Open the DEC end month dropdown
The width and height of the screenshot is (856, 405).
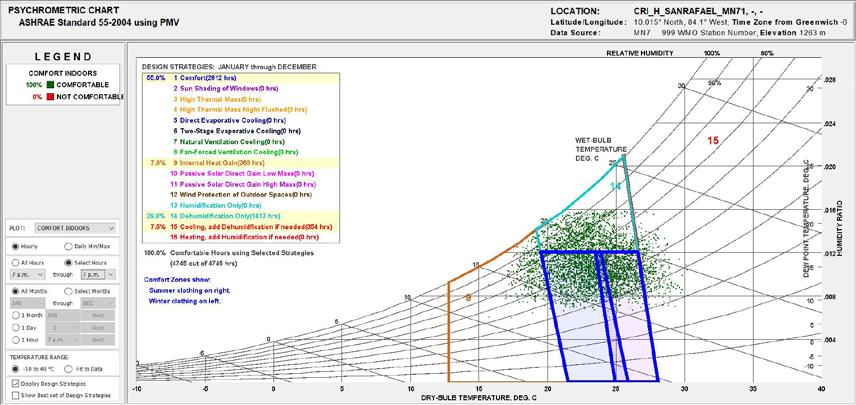click(98, 303)
